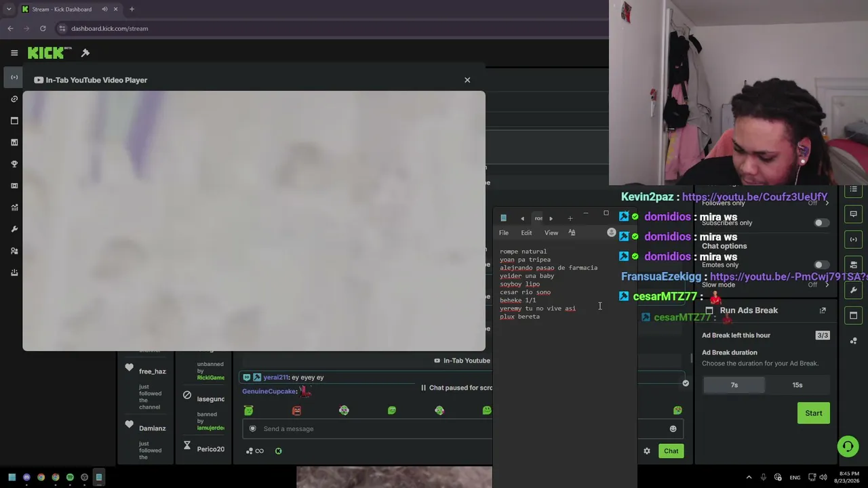Image resolution: width=868 pixels, height=488 pixels.
Task: Open the link icon in left sidebar
Action: coord(14,99)
